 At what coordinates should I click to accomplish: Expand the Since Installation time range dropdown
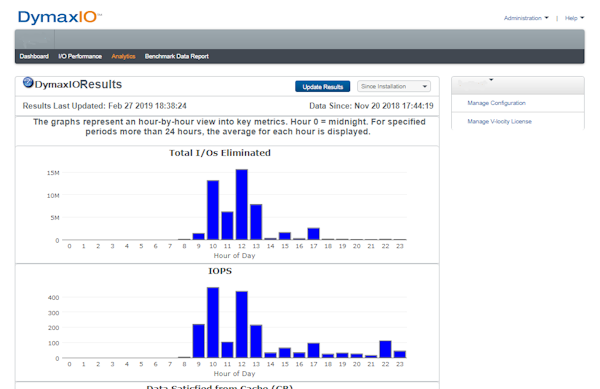394,86
